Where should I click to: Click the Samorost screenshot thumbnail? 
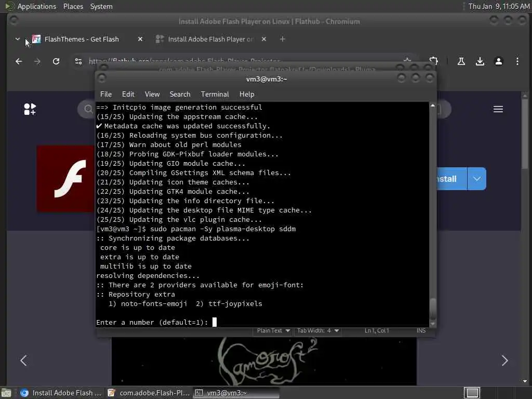click(x=264, y=362)
